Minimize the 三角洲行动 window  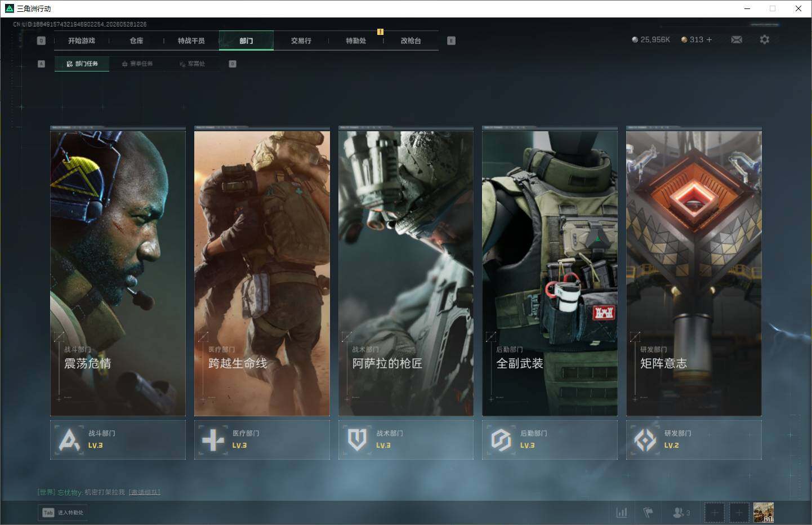pyautogui.click(x=747, y=8)
